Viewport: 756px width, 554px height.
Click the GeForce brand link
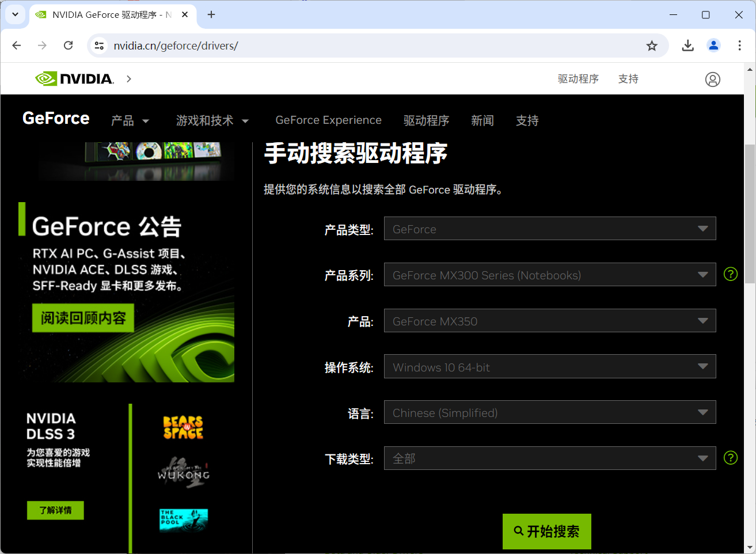(56, 119)
